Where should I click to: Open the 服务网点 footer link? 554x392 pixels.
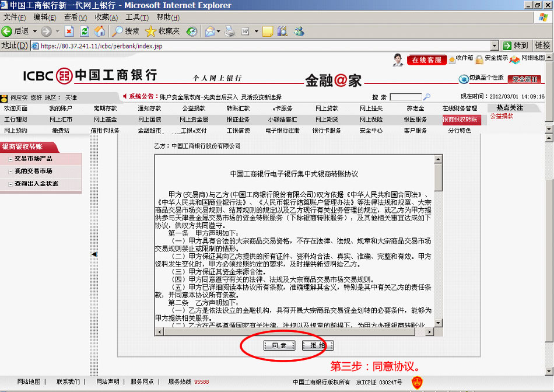pyautogui.click(x=142, y=381)
